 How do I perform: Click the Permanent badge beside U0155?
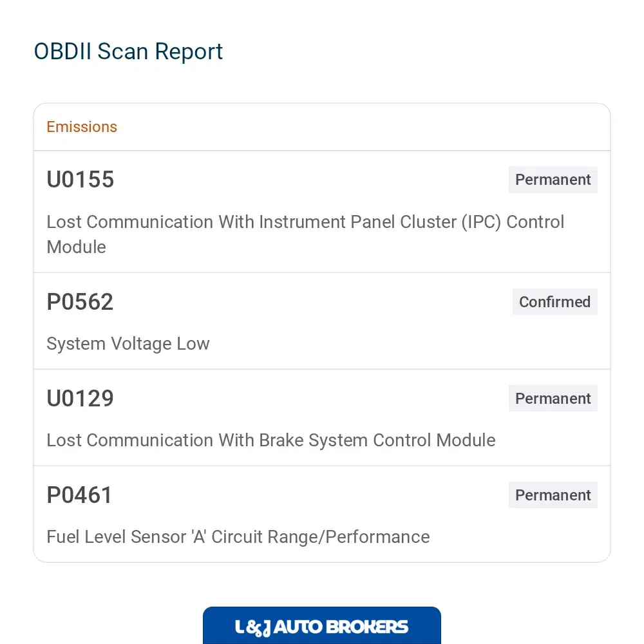tap(553, 180)
